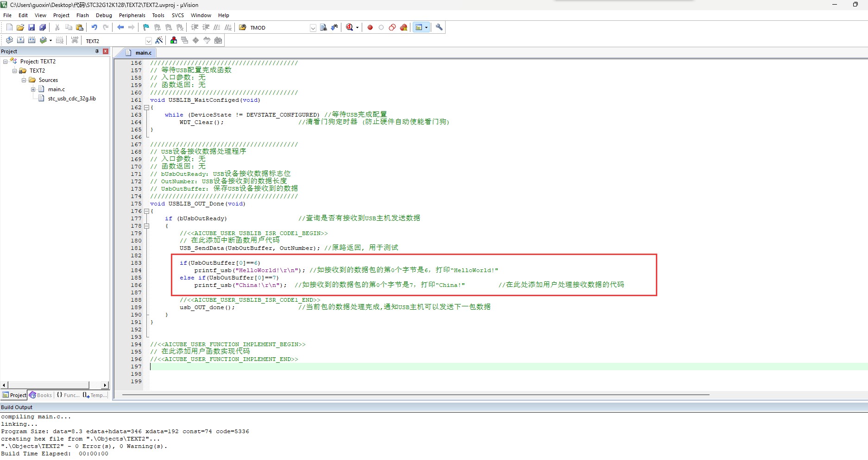This screenshot has height=460, width=868.
Task: Open Options for Target with the wand icon
Action: (159, 41)
